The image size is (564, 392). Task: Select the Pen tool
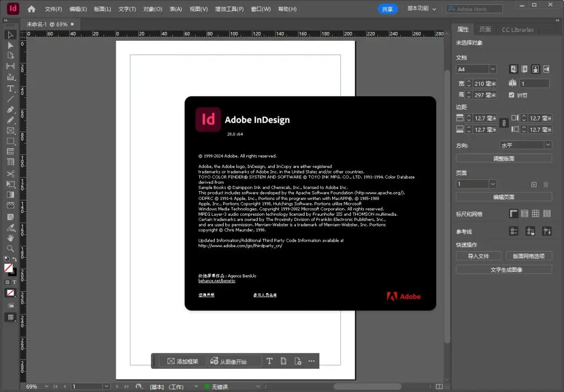click(x=10, y=110)
